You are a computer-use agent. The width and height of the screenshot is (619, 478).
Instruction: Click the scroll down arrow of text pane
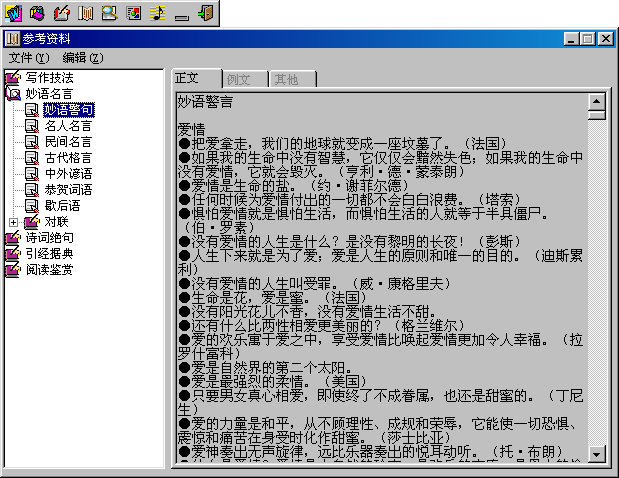(x=597, y=454)
